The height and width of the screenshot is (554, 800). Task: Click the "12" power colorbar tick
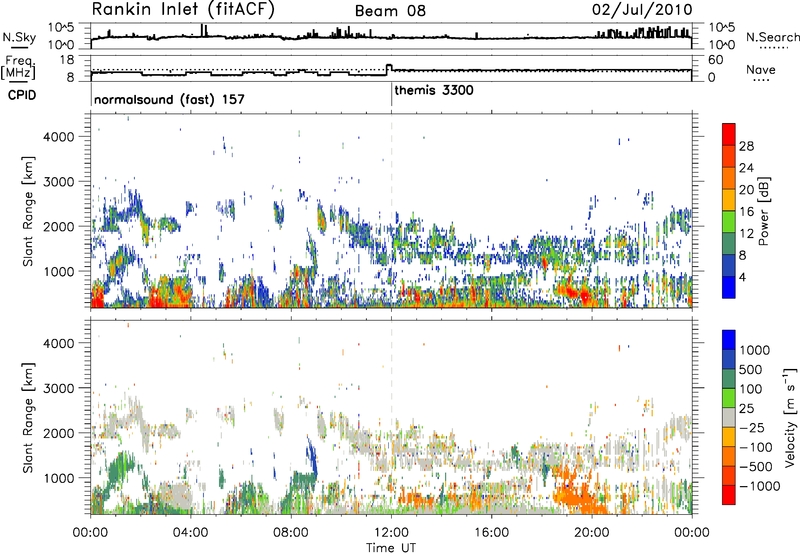click(x=746, y=234)
